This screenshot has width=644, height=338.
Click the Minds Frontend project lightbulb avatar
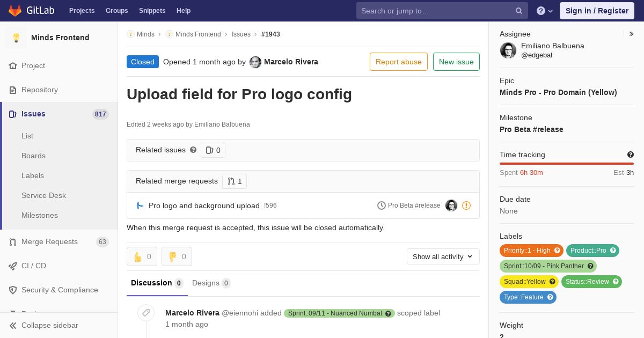[16, 38]
